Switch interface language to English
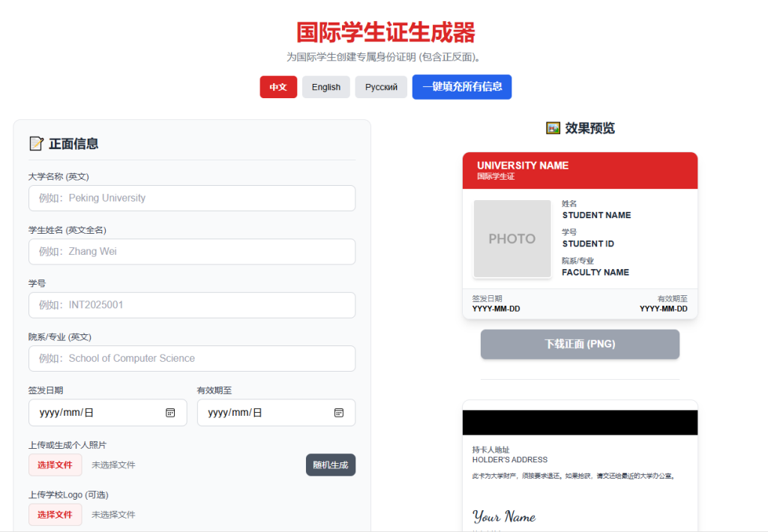 point(325,87)
